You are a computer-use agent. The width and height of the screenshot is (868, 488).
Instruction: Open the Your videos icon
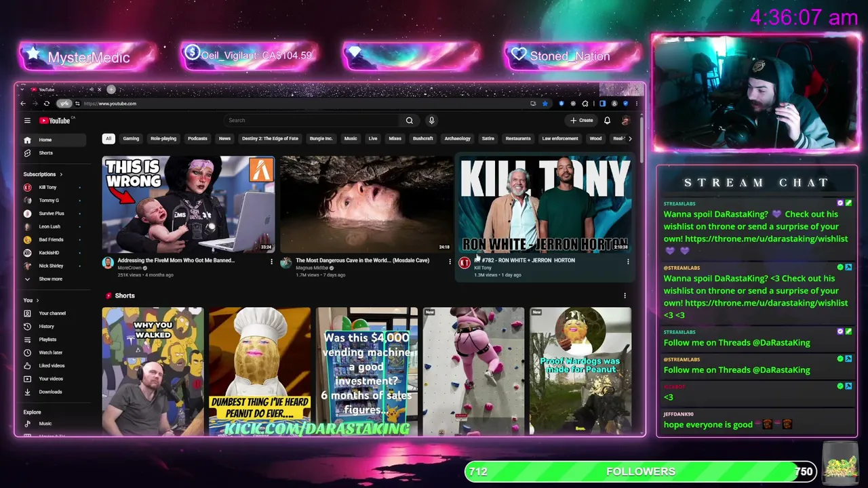tap(27, 379)
